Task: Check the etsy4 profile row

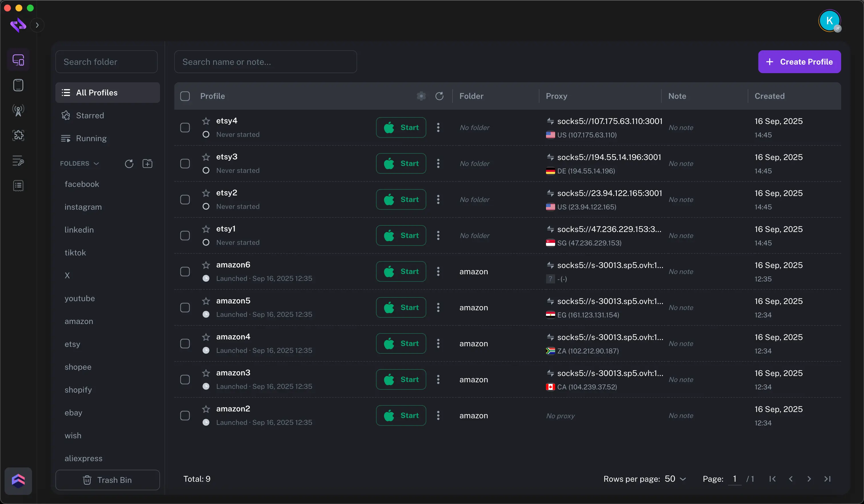Action: click(x=185, y=127)
